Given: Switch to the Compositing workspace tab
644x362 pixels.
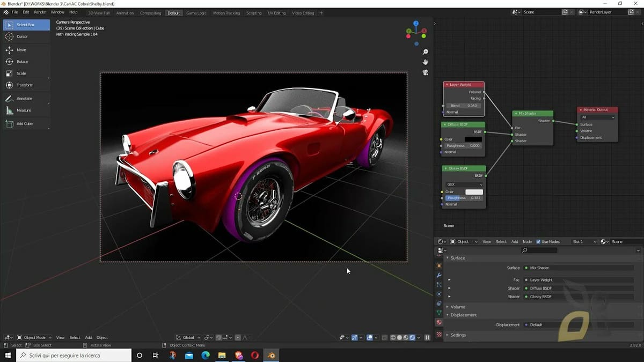Looking at the screenshot, I should tap(150, 13).
